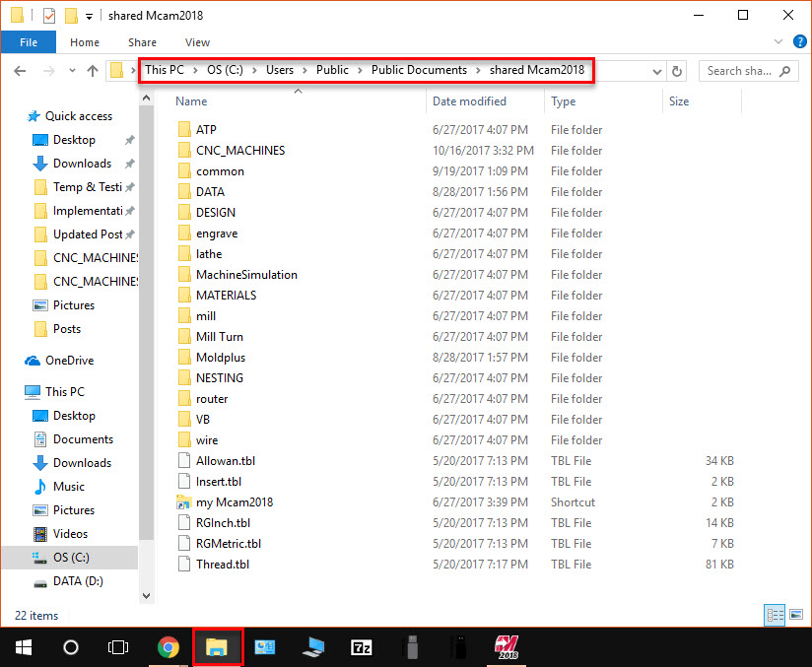Screen dimensions: 812x667
Task: Open the Outlook contacts taskbar icon
Action: pos(265,647)
